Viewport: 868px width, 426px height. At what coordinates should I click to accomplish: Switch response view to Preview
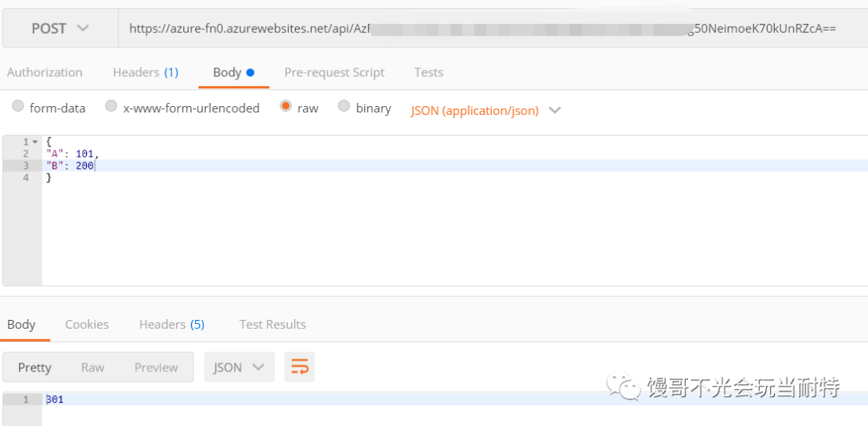(x=156, y=367)
